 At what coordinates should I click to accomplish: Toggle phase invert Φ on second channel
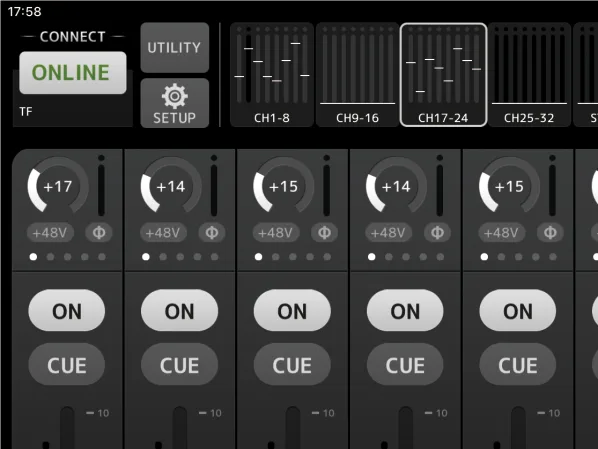[212, 233]
